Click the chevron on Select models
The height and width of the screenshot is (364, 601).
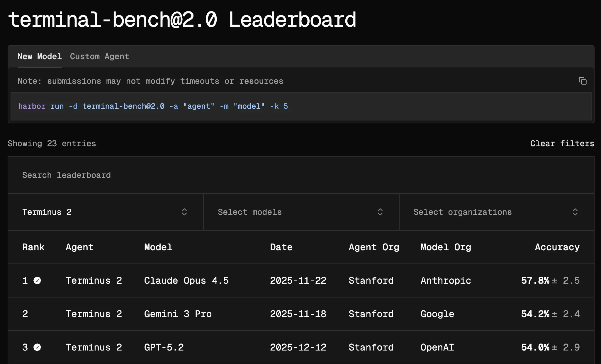pyautogui.click(x=380, y=212)
